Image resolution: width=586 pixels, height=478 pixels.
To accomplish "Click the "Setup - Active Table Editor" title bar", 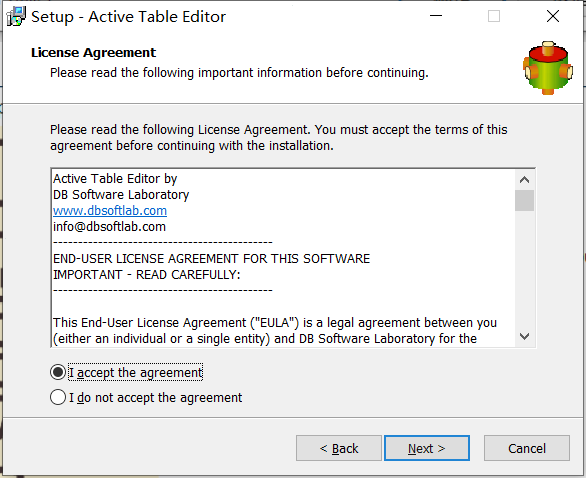I will pos(129,17).
